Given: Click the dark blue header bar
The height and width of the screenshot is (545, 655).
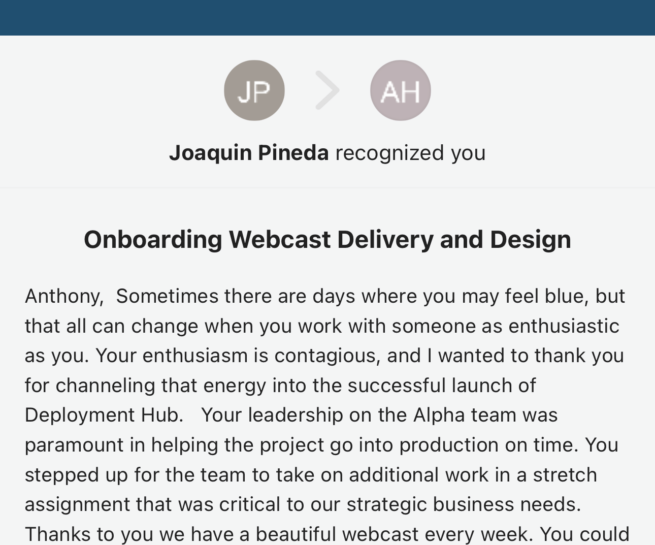Looking at the screenshot, I should (x=327, y=17).
